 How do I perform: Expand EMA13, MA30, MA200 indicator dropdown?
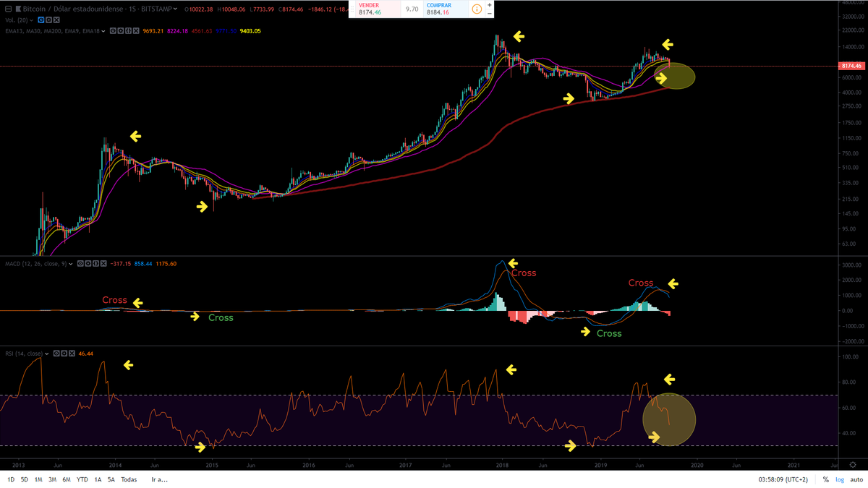[103, 31]
